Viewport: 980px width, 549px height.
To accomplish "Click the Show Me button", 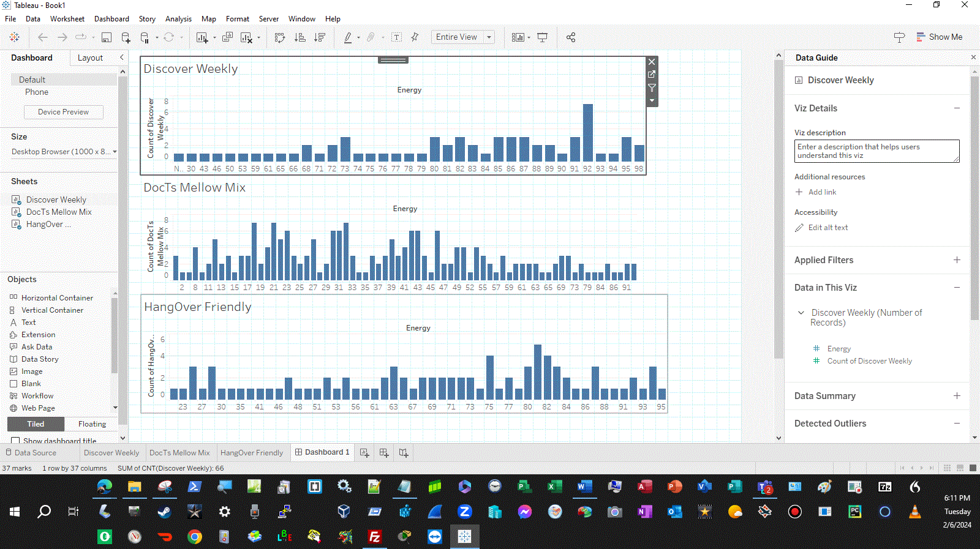I will [x=940, y=37].
